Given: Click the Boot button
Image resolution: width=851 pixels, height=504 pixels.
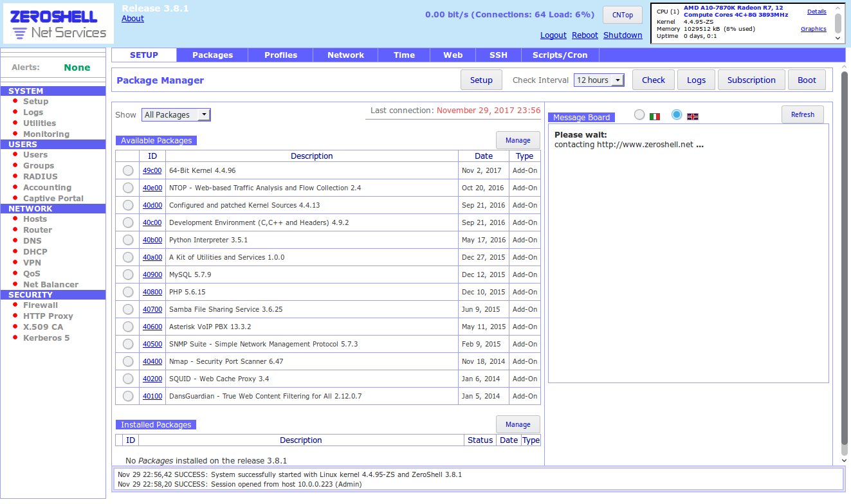Looking at the screenshot, I should [x=807, y=80].
